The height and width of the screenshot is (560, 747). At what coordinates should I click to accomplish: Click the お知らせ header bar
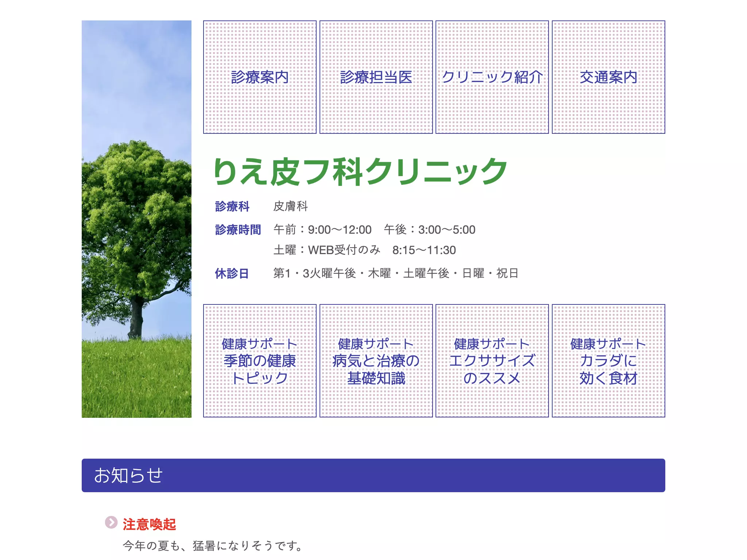(x=373, y=475)
